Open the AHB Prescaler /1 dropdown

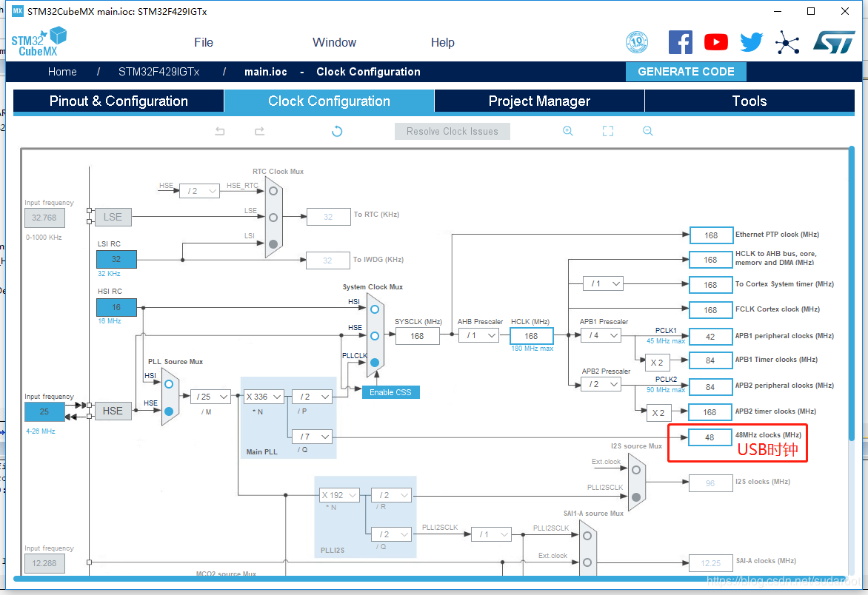[479, 335]
